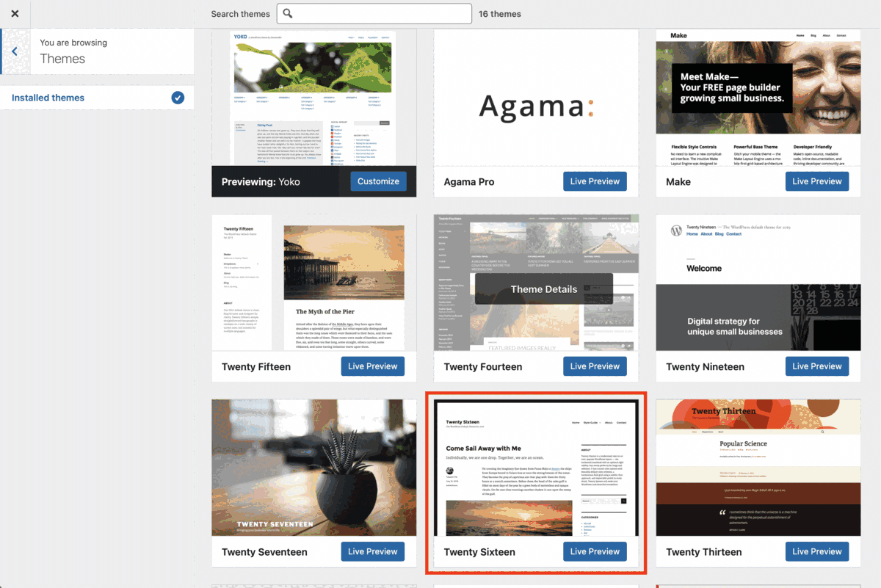This screenshot has width=881, height=588.
Task: Live Preview the Twenty Fifteen theme
Action: click(x=373, y=366)
